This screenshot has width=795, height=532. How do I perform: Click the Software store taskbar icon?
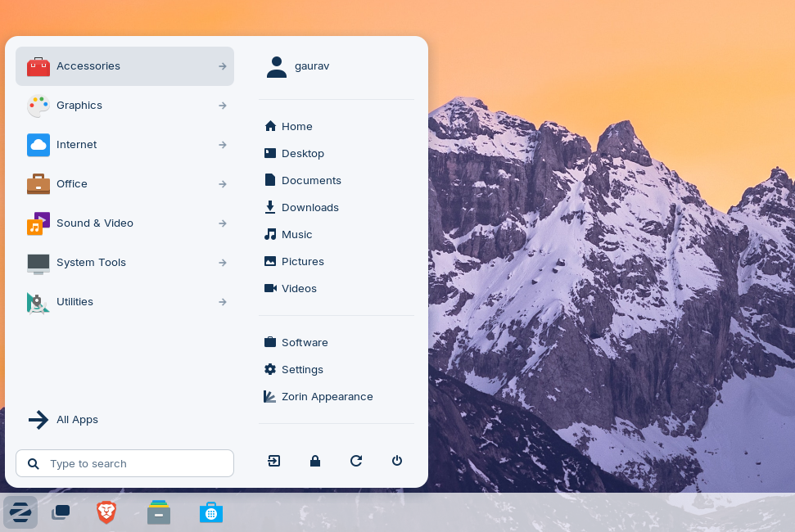[x=211, y=512]
